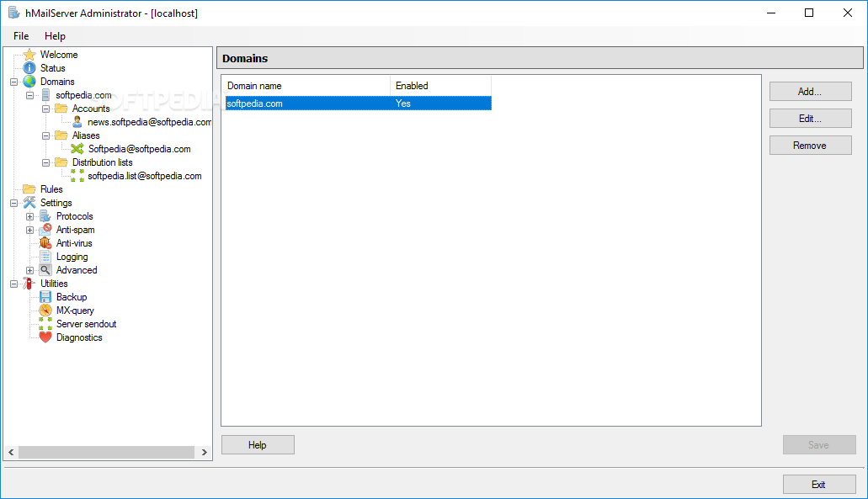Click the Server sendout icon

45,324
